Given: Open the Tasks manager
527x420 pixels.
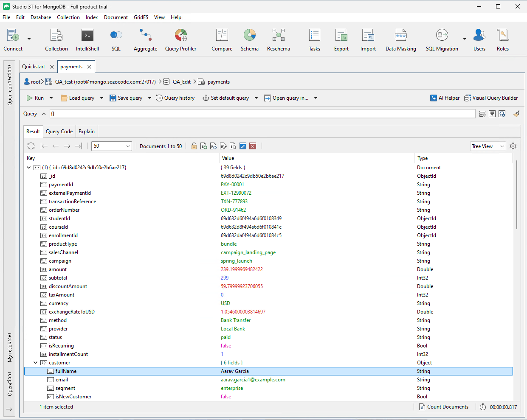Looking at the screenshot, I should click(315, 40).
